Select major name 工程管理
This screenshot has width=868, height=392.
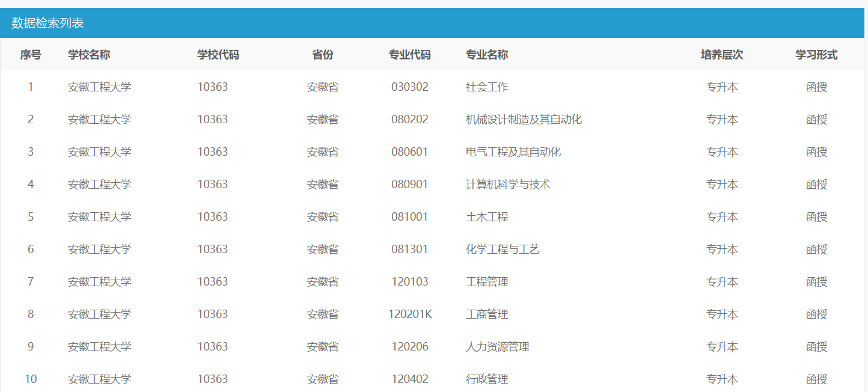point(487,282)
